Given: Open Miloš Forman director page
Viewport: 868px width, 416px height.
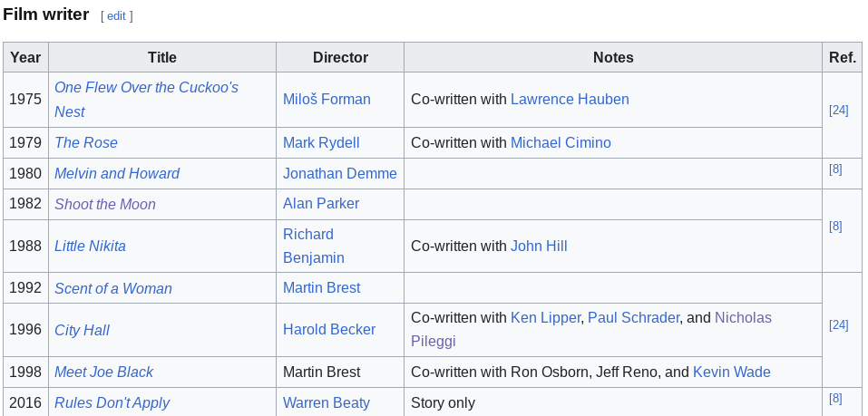Looking at the screenshot, I should point(327,100).
